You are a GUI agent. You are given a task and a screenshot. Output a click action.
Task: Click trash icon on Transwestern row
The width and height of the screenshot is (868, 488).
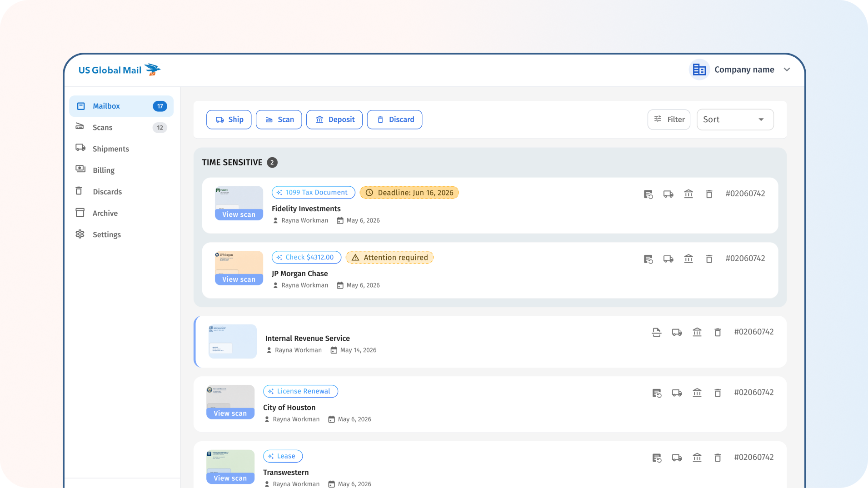click(x=718, y=458)
